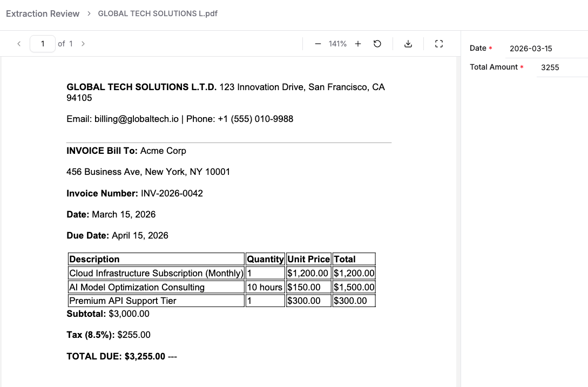Click the GLOBAL TECH SOLUTIONS L.pdf breadcrumb
588x387 pixels.
click(x=158, y=13)
